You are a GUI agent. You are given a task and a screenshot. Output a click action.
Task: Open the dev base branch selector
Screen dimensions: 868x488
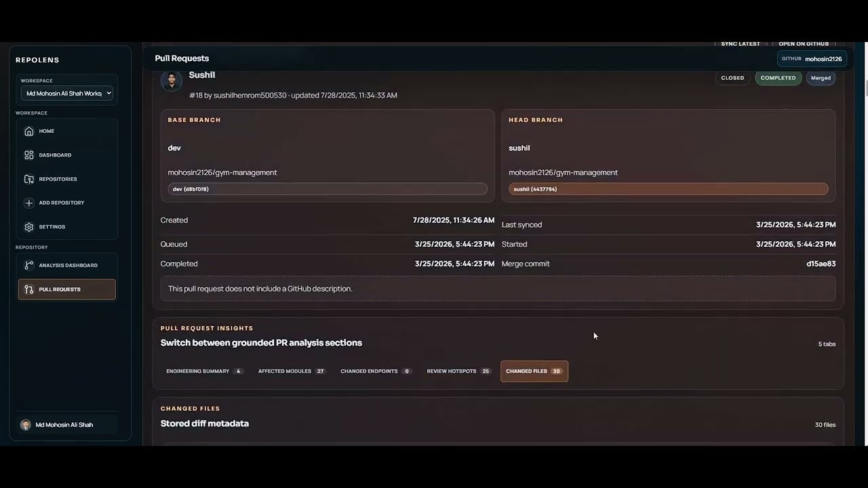coord(328,188)
